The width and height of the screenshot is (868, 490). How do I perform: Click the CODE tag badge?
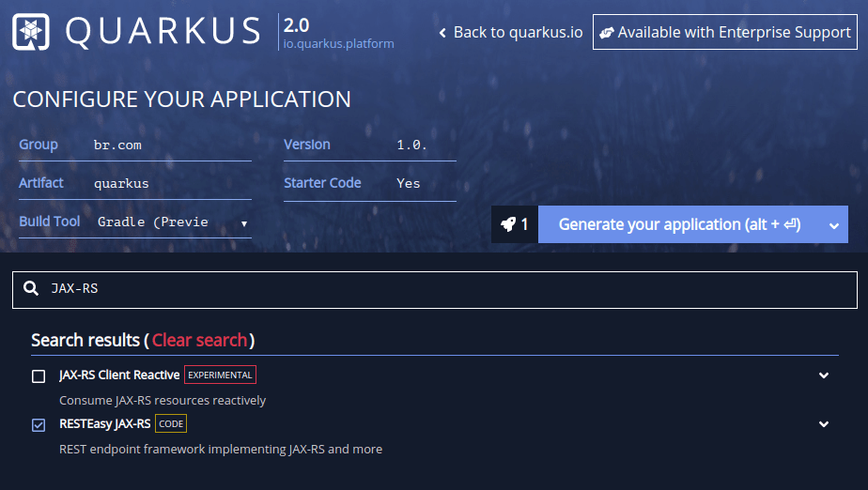(x=171, y=423)
